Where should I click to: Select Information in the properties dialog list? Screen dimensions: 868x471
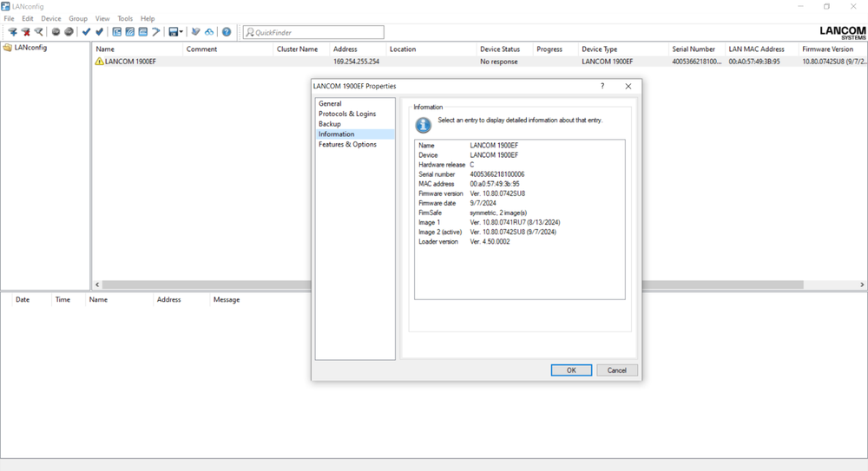click(355, 134)
